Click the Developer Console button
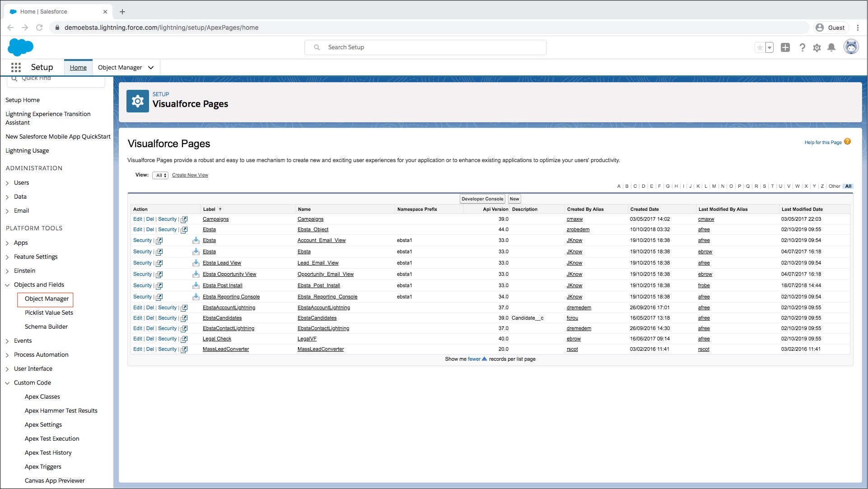 pos(482,199)
